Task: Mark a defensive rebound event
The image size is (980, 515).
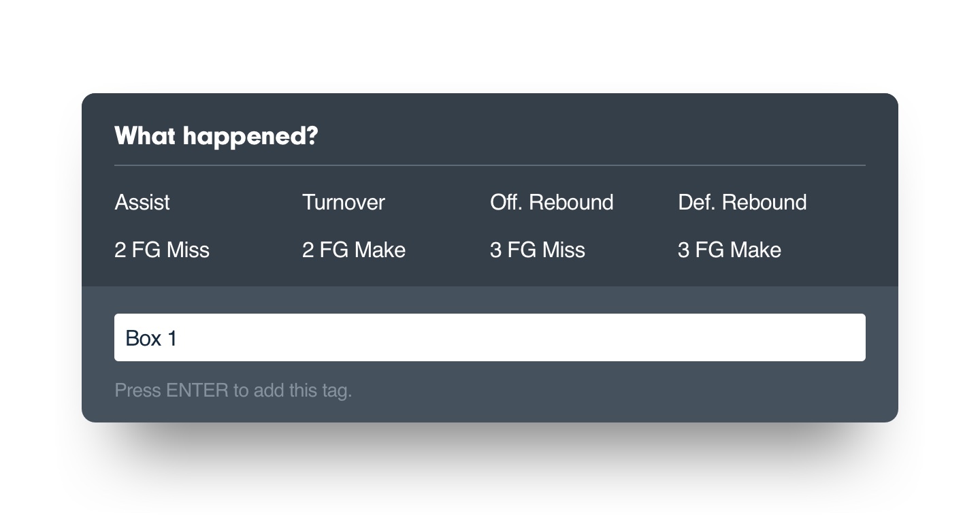Action: tap(742, 202)
